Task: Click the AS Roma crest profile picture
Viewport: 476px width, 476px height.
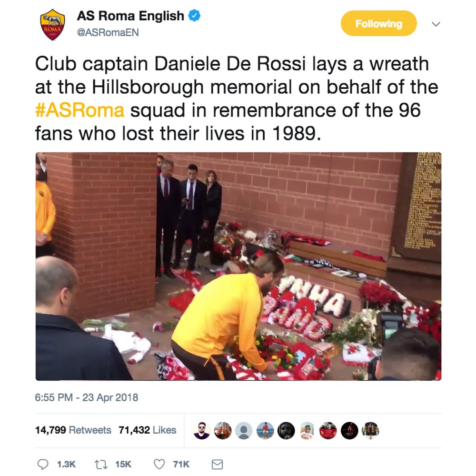Action: point(52,25)
